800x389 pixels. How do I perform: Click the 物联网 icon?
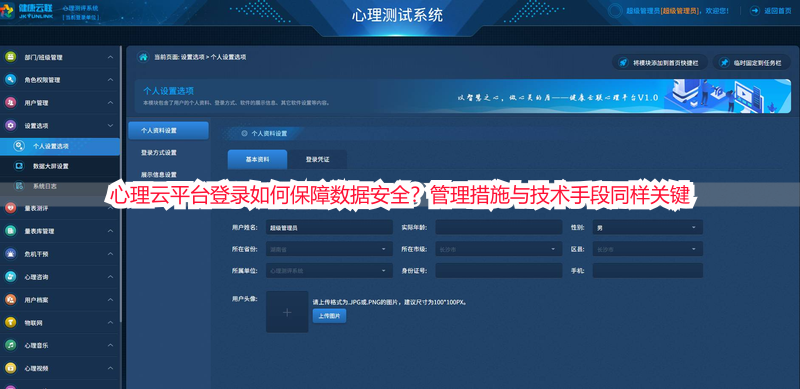[x=10, y=323]
